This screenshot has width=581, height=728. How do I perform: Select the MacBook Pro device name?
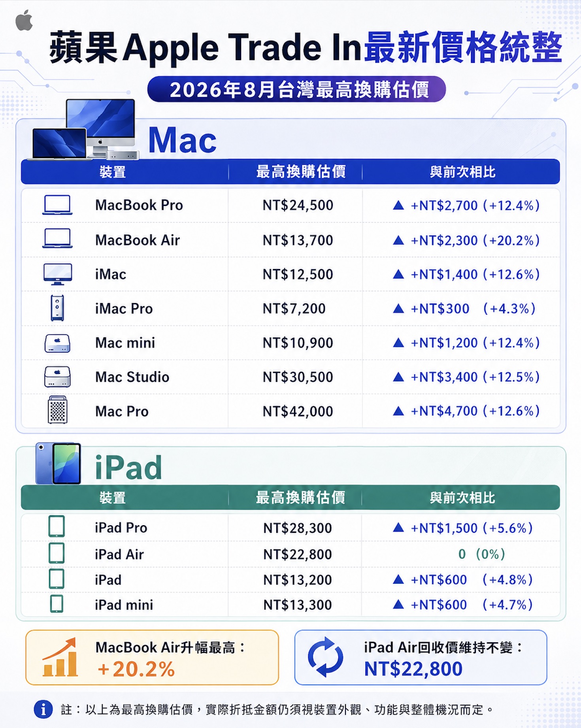(139, 205)
